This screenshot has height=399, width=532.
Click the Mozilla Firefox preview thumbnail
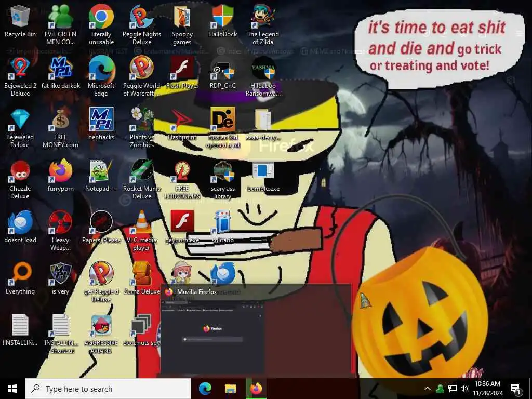tap(212, 337)
